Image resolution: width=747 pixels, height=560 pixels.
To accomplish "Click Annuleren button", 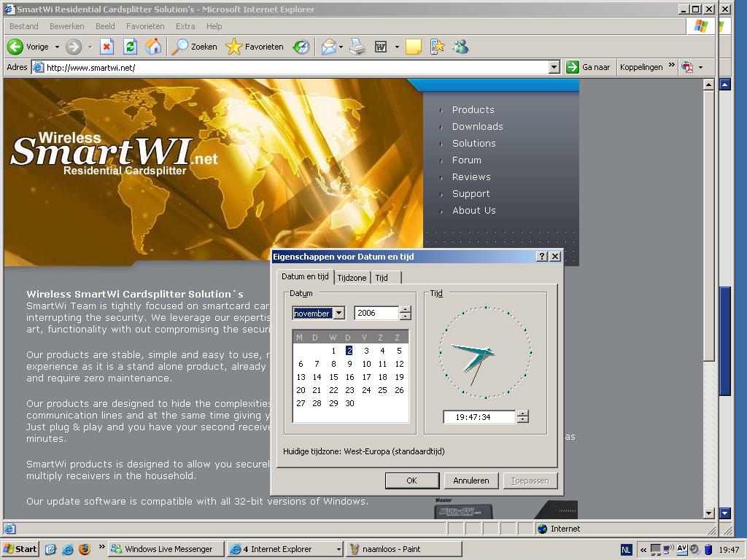I will (471, 481).
